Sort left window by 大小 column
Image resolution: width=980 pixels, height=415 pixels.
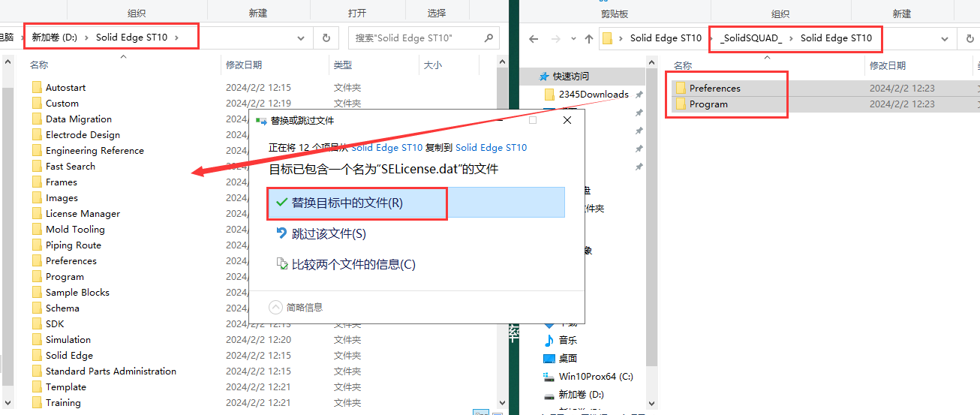click(x=433, y=65)
